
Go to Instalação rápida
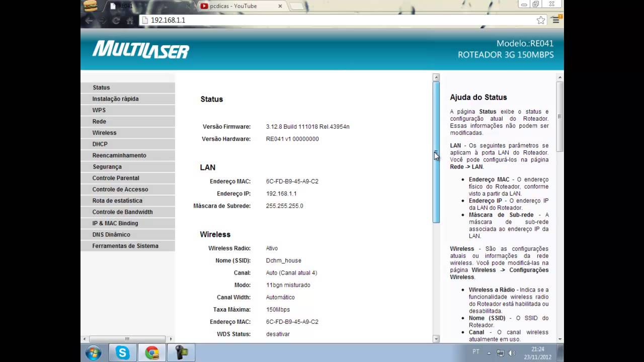pyautogui.click(x=115, y=99)
